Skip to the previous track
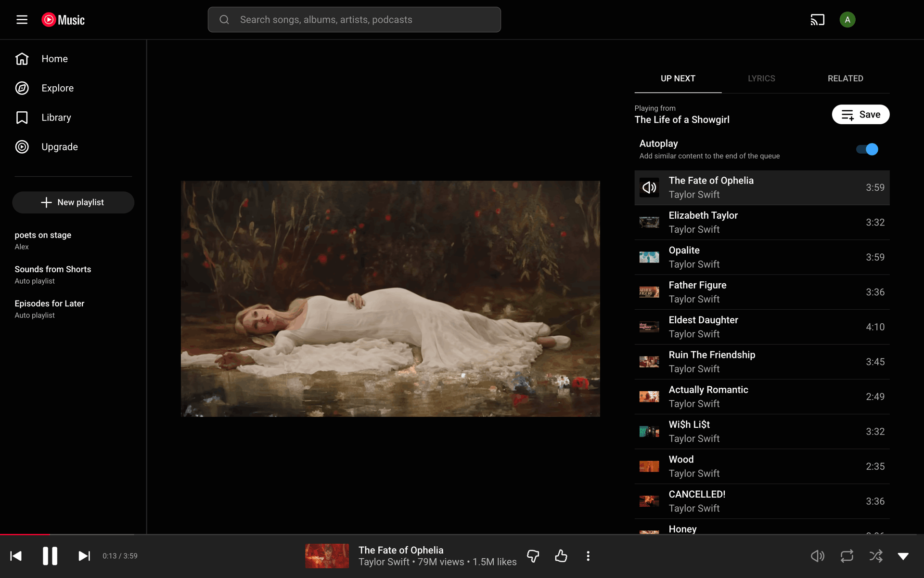This screenshot has width=924, height=578. click(16, 556)
